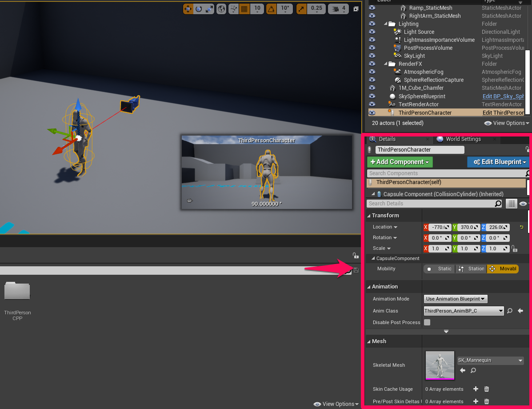Viewport: 532px width, 409px height.
Task: Reset Location to default yellow arrow
Action: tap(521, 227)
